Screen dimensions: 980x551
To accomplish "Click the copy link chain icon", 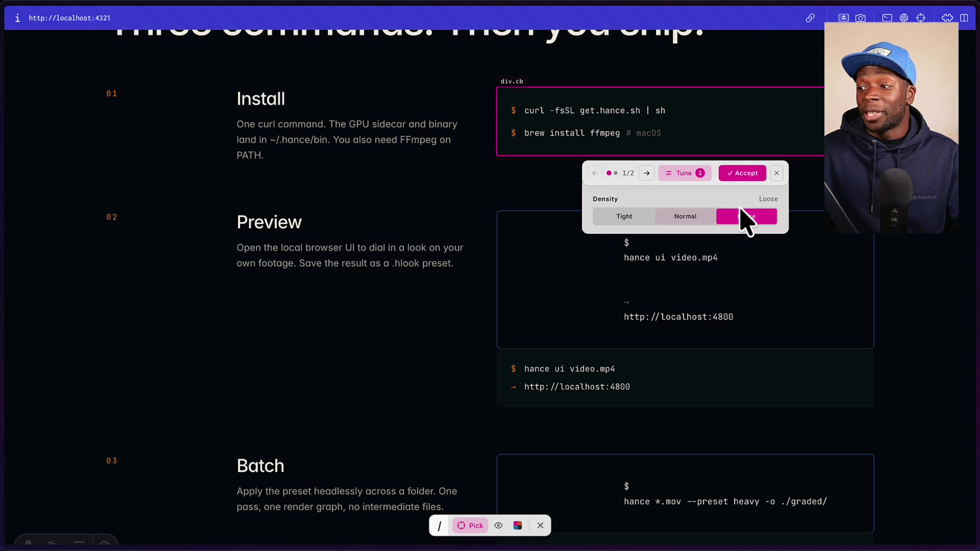I will pyautogui.click(x=810, y=18).
